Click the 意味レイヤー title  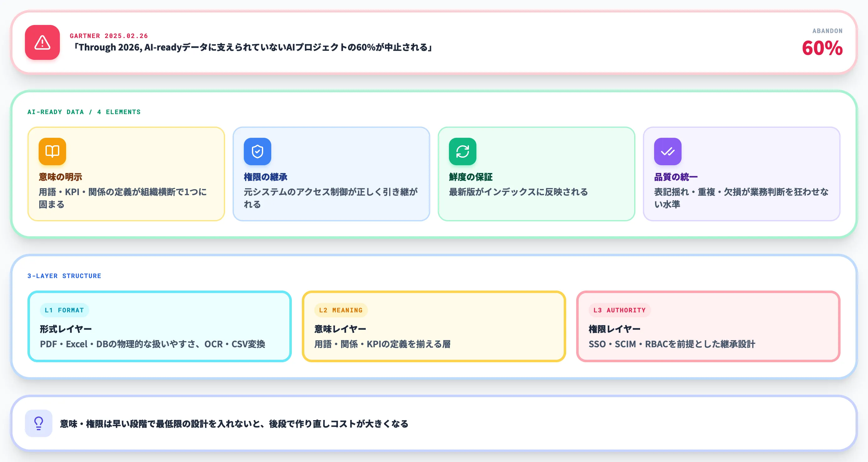[x=340, y=329]
